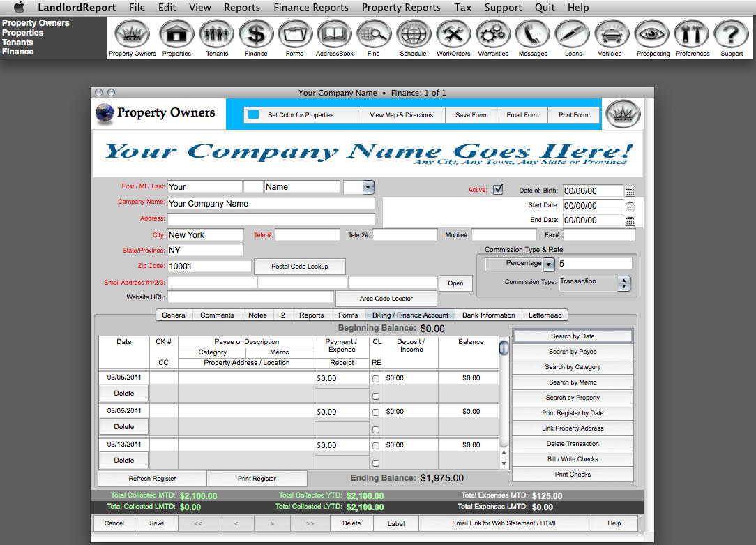The width and height of the screenshot is (756, 545).
Task: Select Tenants in the left sidebar list
Action: [18, 43]
